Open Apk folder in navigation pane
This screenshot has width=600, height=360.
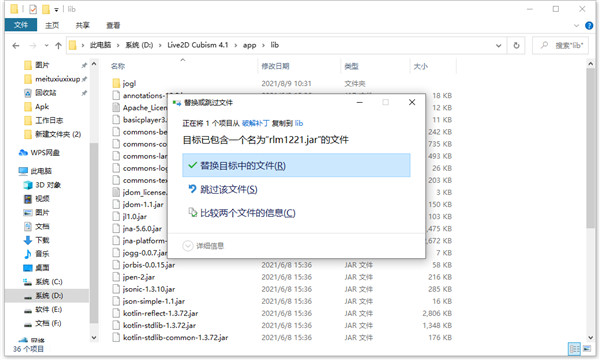click(x=42, y=106)
